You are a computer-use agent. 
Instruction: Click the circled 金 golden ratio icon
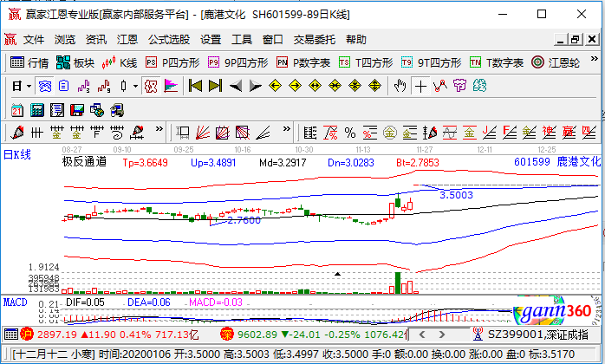[390, 133]
